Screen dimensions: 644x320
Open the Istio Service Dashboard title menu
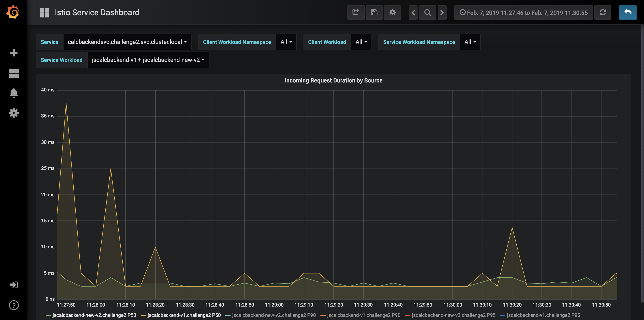click(x=97, y=13)
